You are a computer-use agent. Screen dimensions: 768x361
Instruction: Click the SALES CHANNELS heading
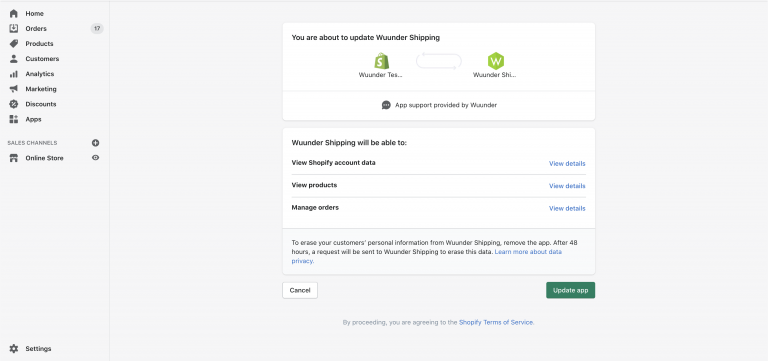[32, 143]
